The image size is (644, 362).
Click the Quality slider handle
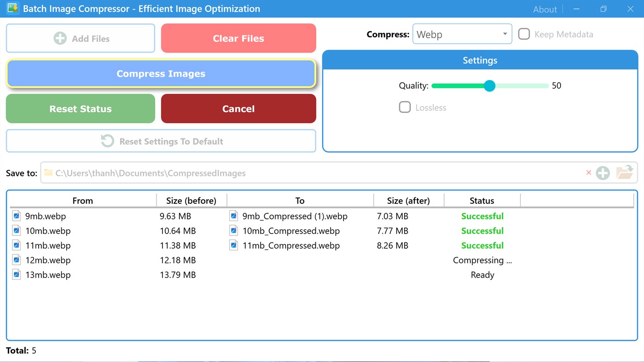coord(489,86)
